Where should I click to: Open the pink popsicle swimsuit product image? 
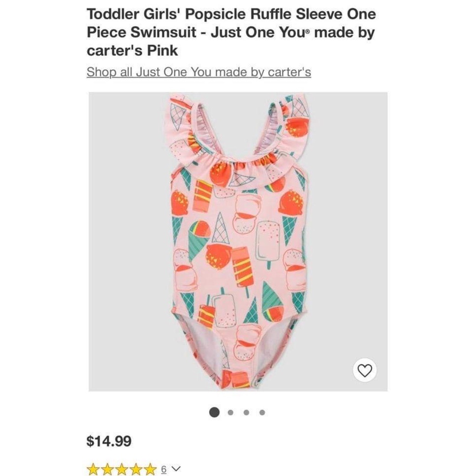tap(238, 242)
